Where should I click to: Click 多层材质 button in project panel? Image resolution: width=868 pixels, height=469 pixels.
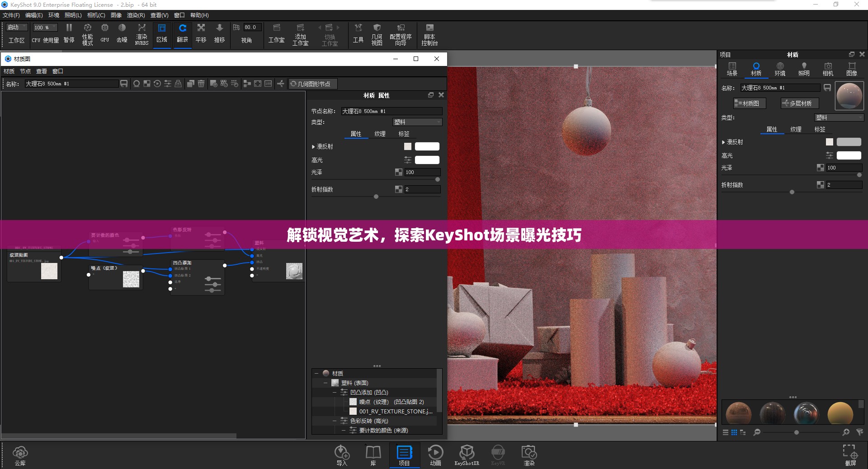point(799,103)
